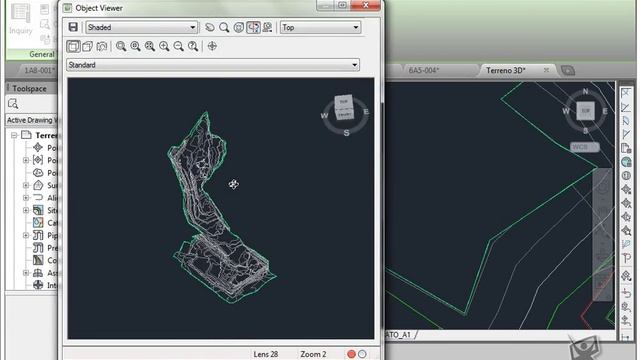Expand the Point Groups tree node
The height and width of the screenshot is (360, 640).
26,160
